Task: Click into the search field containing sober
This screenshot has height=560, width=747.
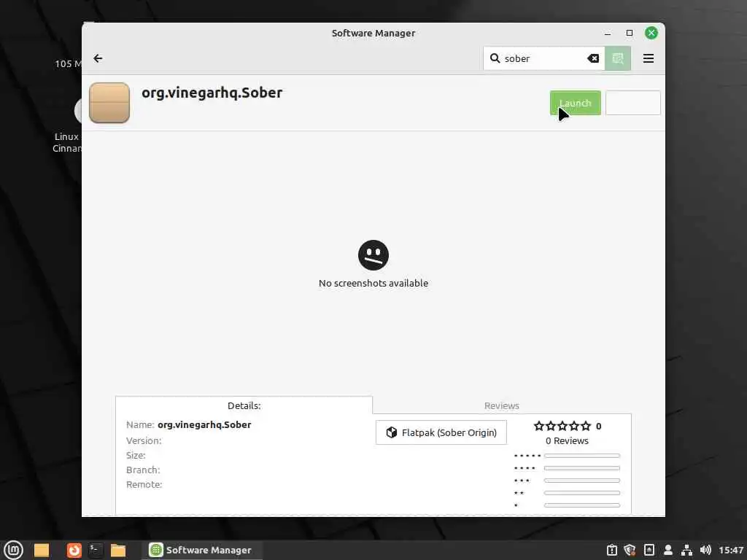Action: (543, 58)
